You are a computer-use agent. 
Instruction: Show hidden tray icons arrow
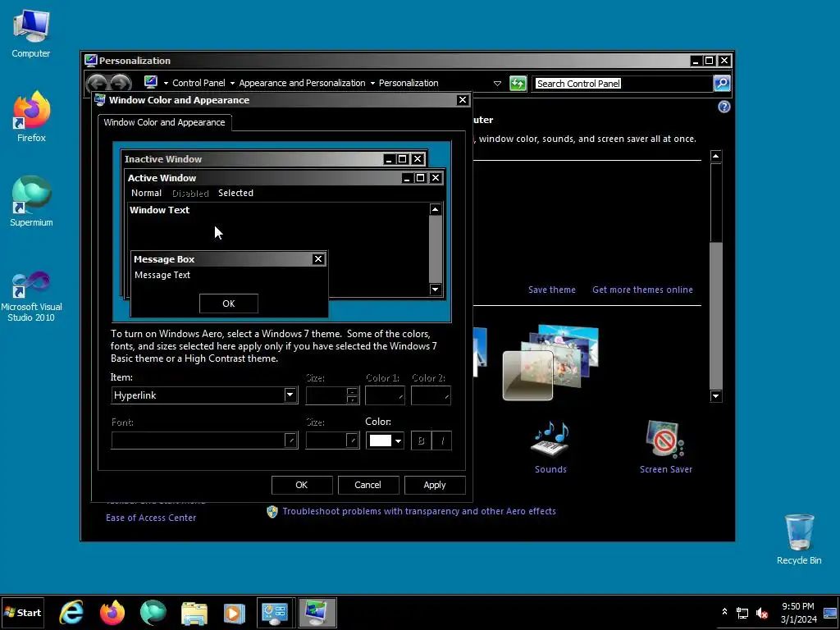[724, 612]
